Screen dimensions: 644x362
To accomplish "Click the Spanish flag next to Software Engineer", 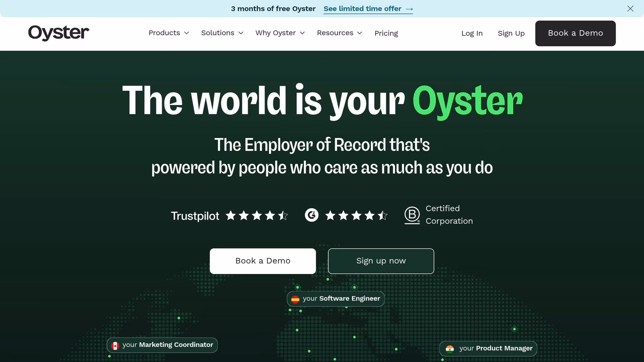I will point(295,299).
